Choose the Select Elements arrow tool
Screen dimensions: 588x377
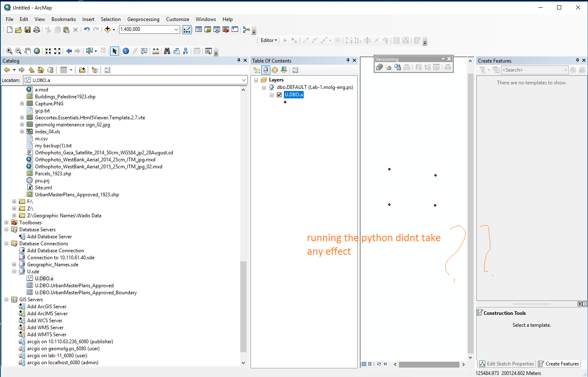[x=115, y=51]
